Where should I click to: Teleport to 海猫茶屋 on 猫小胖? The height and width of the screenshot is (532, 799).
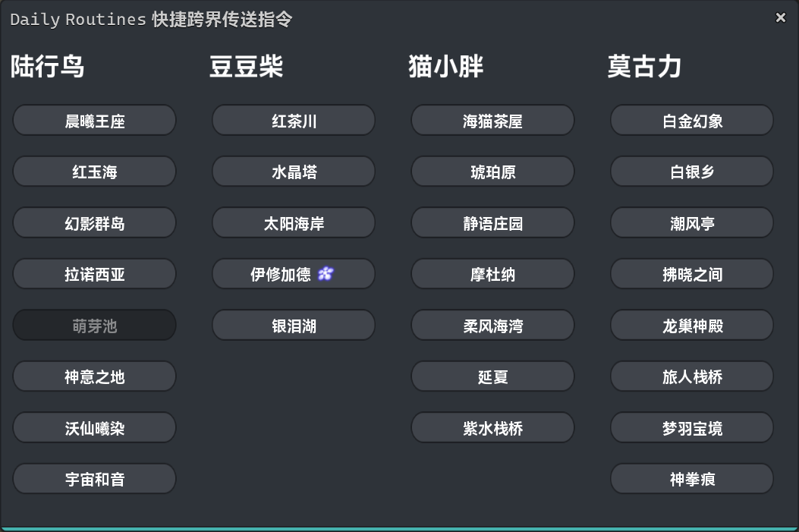[x=492, y=120]
